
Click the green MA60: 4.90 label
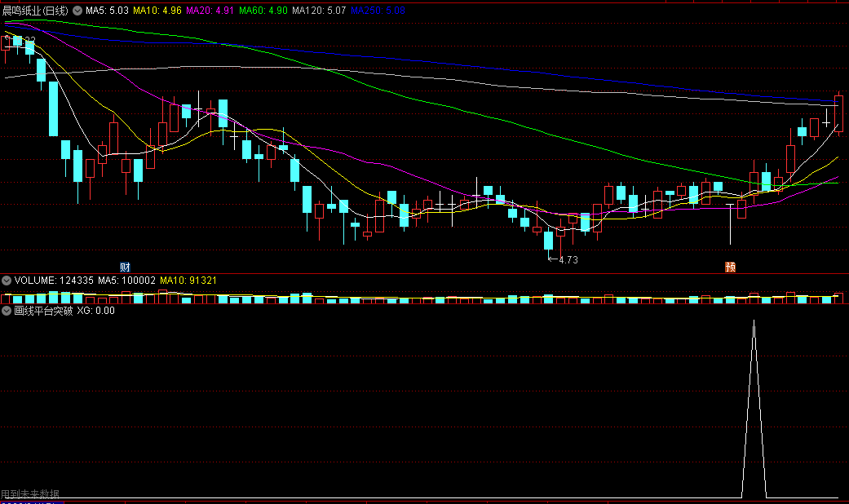click(x=263, y=11)
